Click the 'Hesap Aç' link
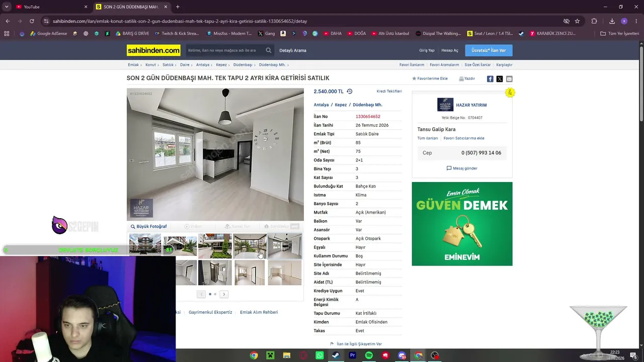 point(450,50)
